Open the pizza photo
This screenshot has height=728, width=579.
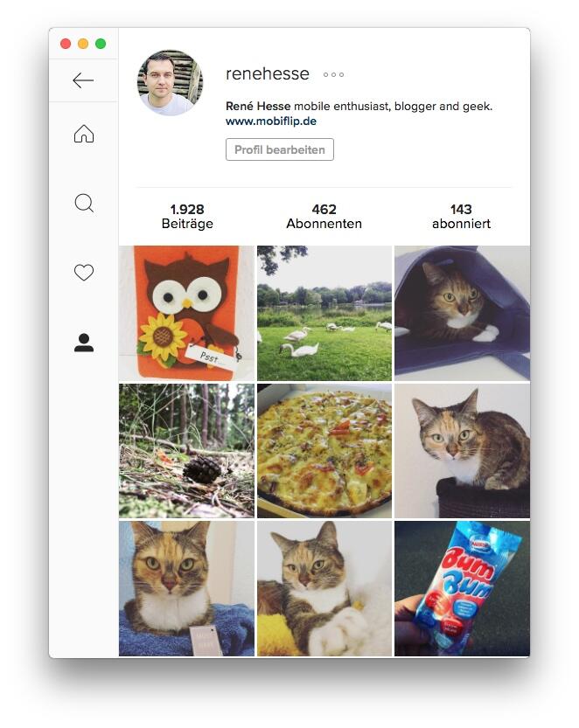324,451
